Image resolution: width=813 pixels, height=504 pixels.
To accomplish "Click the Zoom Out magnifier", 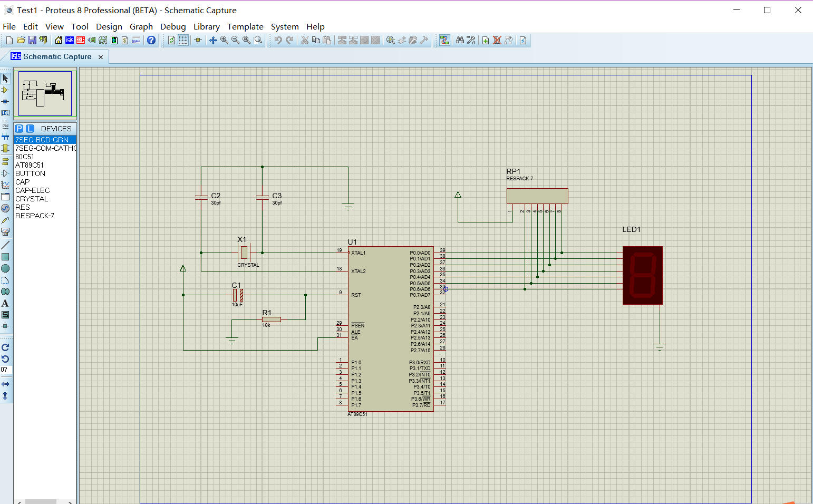I will click(x=236, y=40).
